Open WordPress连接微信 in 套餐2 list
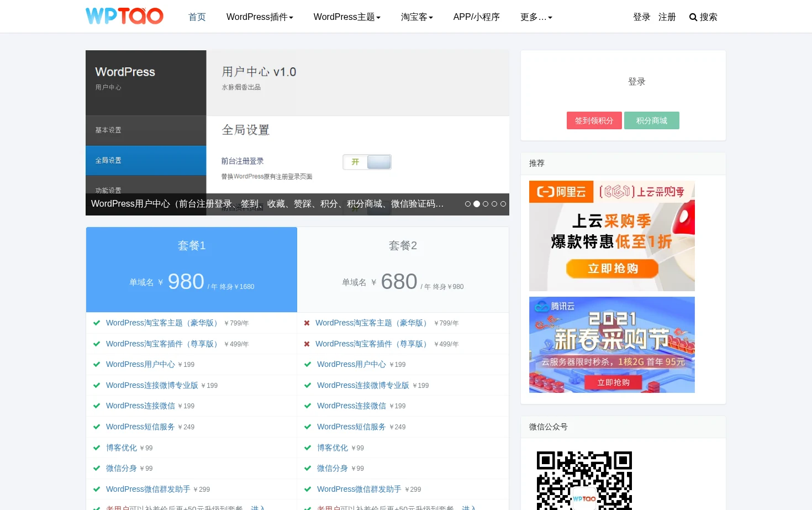 [351, 406]
